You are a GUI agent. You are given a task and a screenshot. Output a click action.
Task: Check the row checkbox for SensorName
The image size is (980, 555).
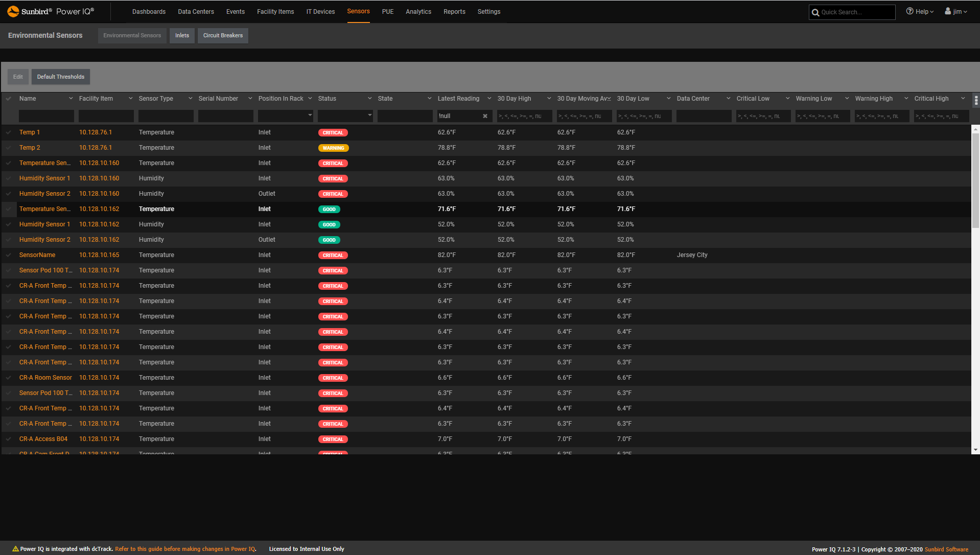click(9, 255)
